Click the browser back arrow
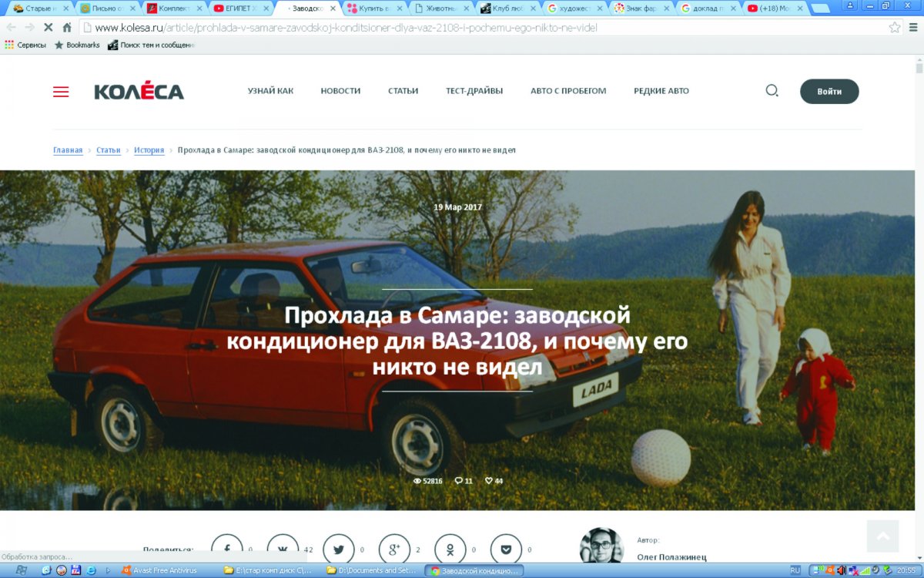Viewport: 924px width, 578px height. pos(12,27)
